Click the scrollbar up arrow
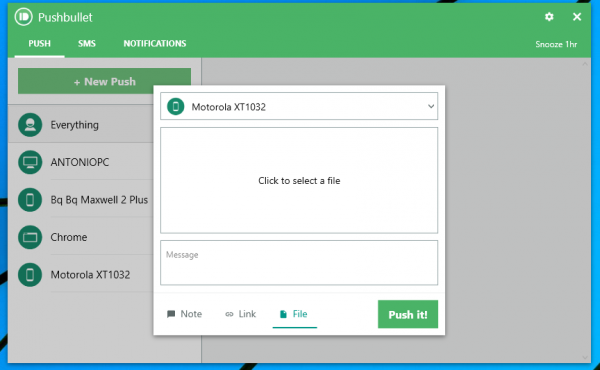This screenshot has height=370, width=600. pyautogui.click(x=585, y=64)
